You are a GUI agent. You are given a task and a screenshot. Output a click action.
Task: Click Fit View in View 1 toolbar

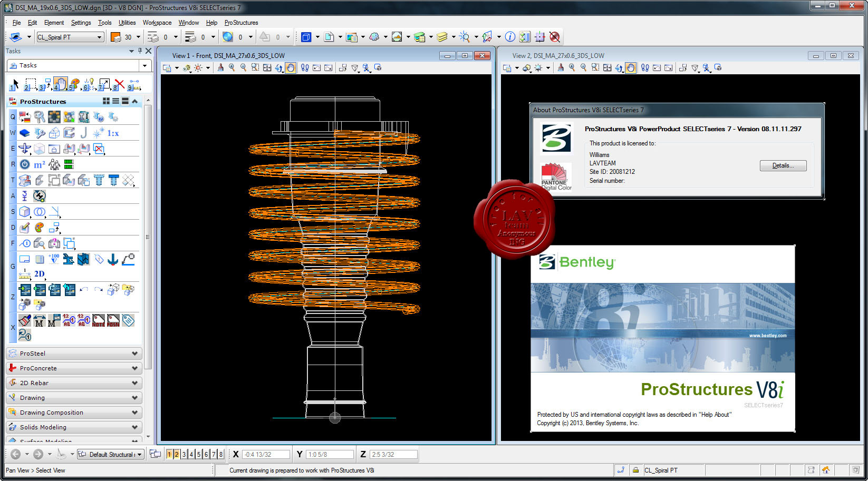[x=267, y=67]
